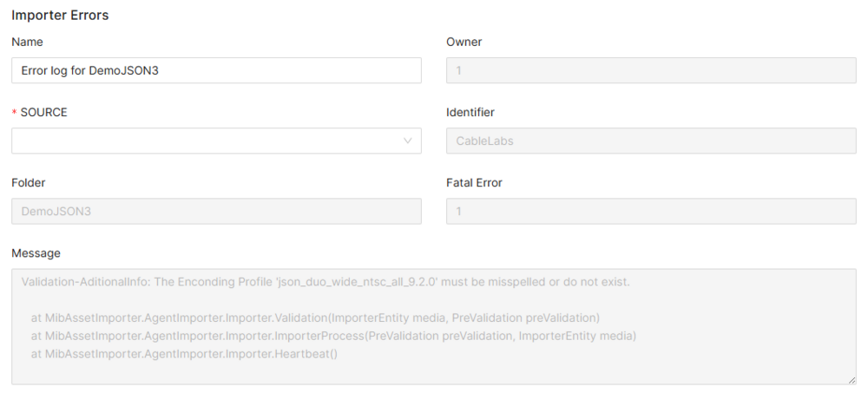
Task: Click the Identifier label
Action: (x=470, y=113)
